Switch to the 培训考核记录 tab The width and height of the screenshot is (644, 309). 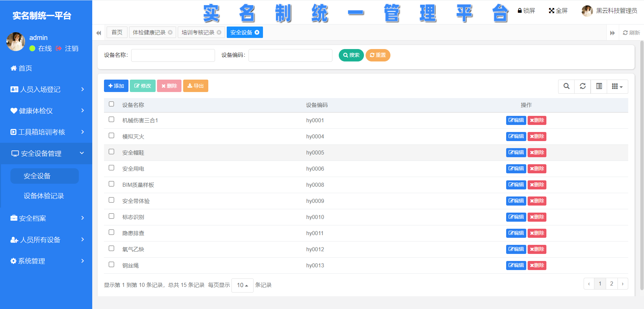click(198, 32)
